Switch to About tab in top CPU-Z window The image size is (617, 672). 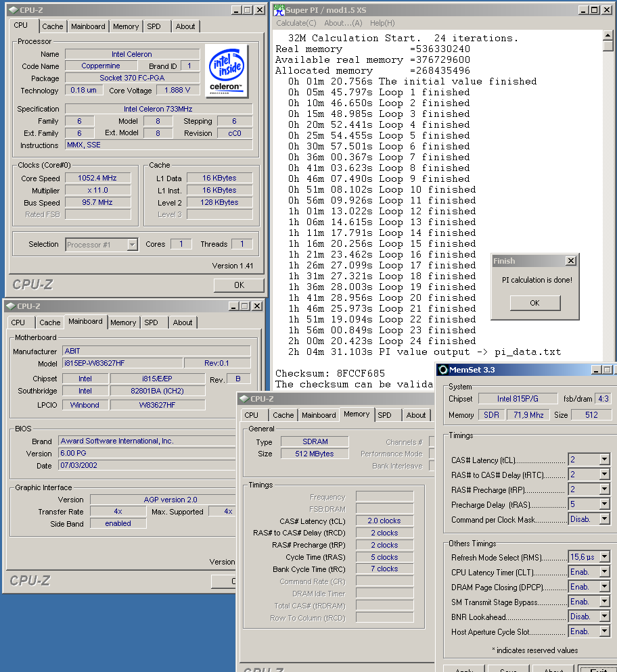point(185,26)
